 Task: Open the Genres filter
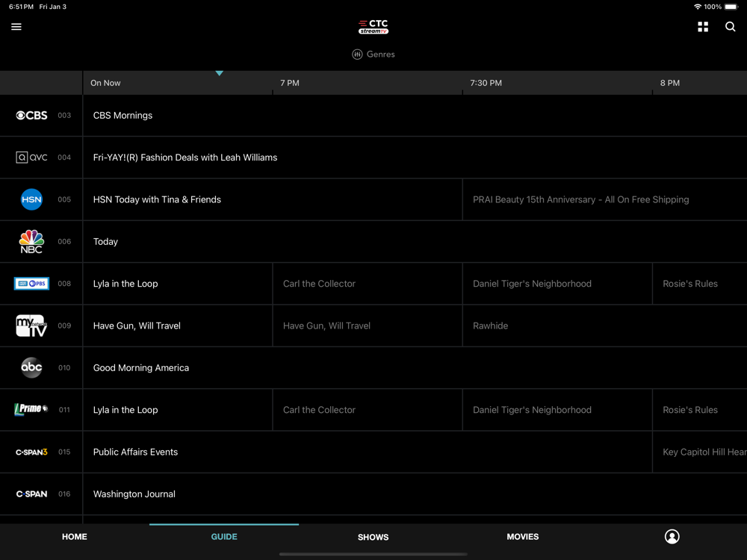click(x=373, y=55)
